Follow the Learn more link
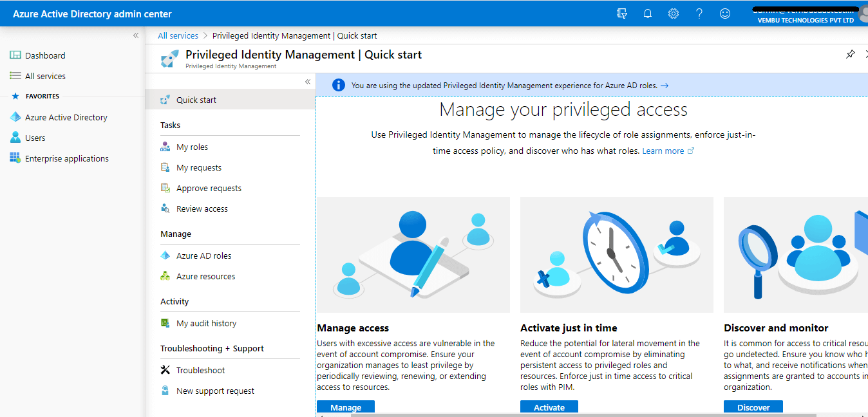The image size is (868, 417). pyautogui.click(x=668, y=151)
